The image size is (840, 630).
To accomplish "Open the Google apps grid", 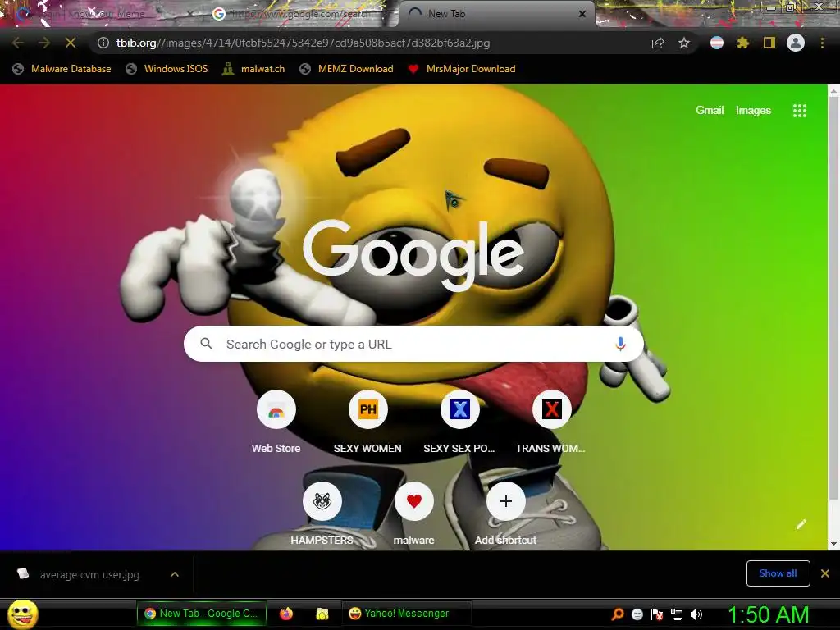I will coord(800,111).
